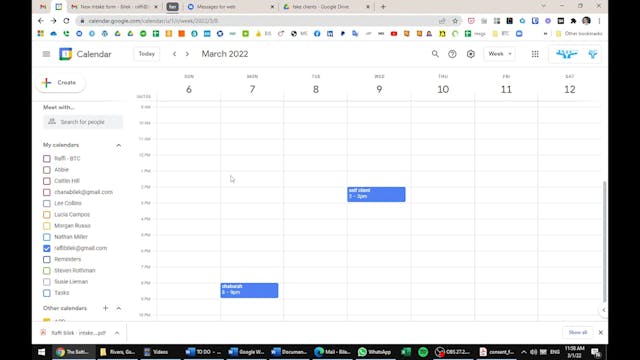Viewport: 640px width, 360px height.
Task: Switch to pinned Gmail tab
Action: 43,7
